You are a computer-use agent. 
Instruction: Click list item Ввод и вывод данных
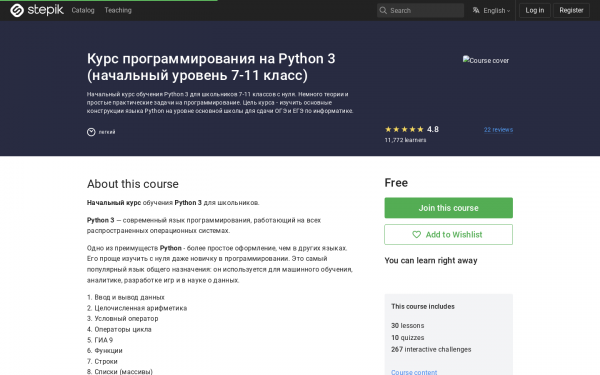point(129,297)
